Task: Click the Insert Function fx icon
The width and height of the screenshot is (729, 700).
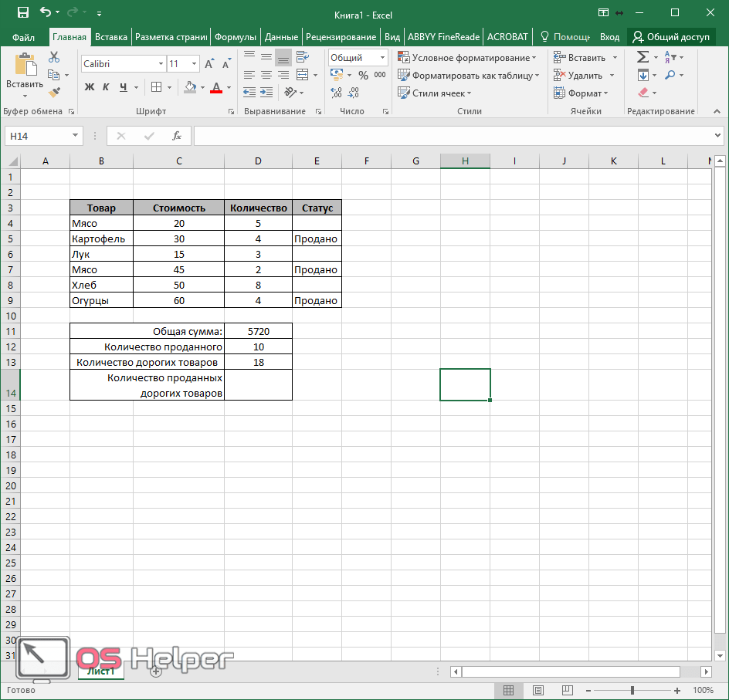Action: tap(176, 136)
